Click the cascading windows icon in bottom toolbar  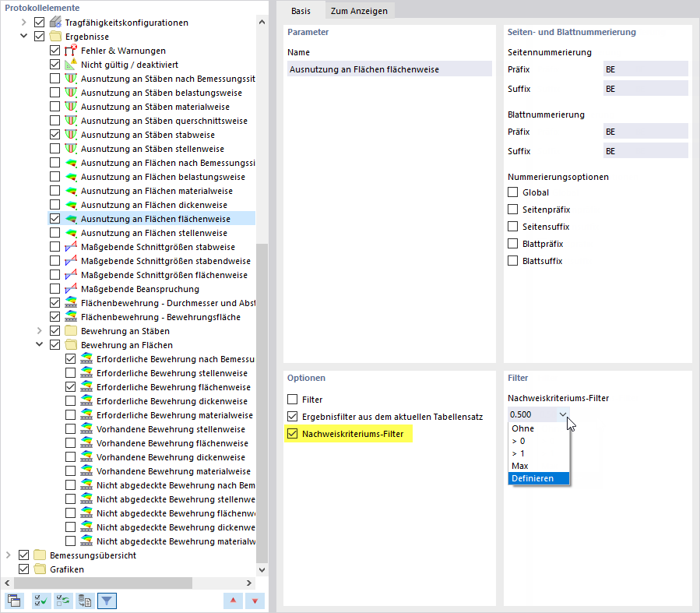click(14, 601)
